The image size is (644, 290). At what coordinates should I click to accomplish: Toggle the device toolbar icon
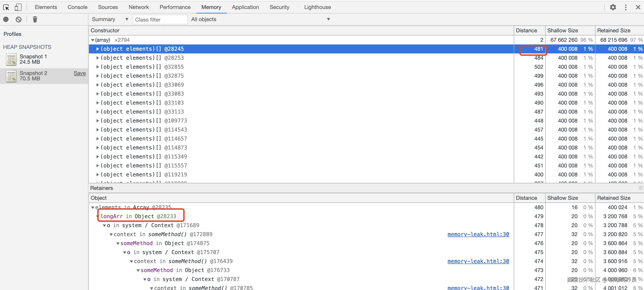click(18, 7)
